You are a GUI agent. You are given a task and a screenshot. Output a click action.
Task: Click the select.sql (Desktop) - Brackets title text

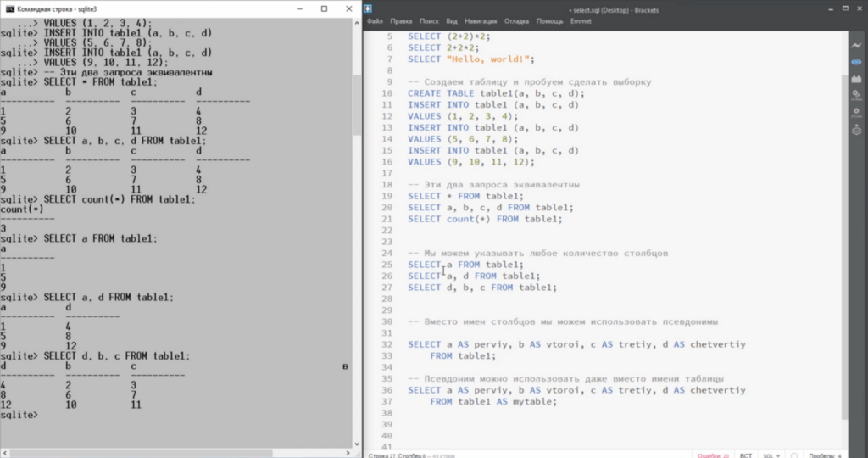(x=615, y=9)
